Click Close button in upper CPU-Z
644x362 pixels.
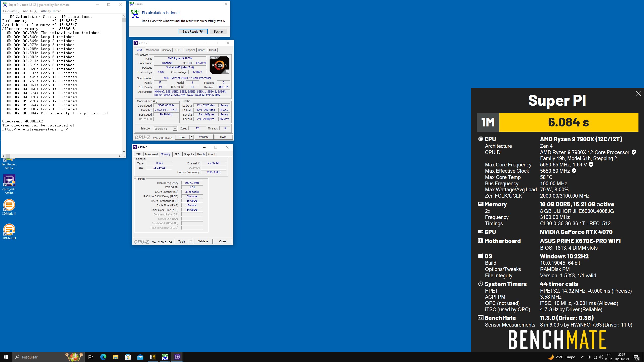(x=223, y=137)
